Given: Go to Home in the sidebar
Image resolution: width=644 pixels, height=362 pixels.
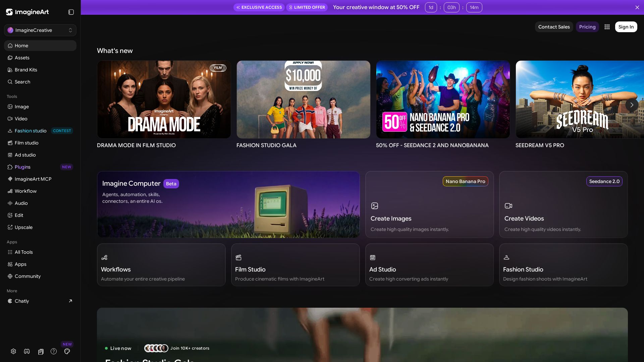Looking at the screenshot, I should (x=40, y=46).
